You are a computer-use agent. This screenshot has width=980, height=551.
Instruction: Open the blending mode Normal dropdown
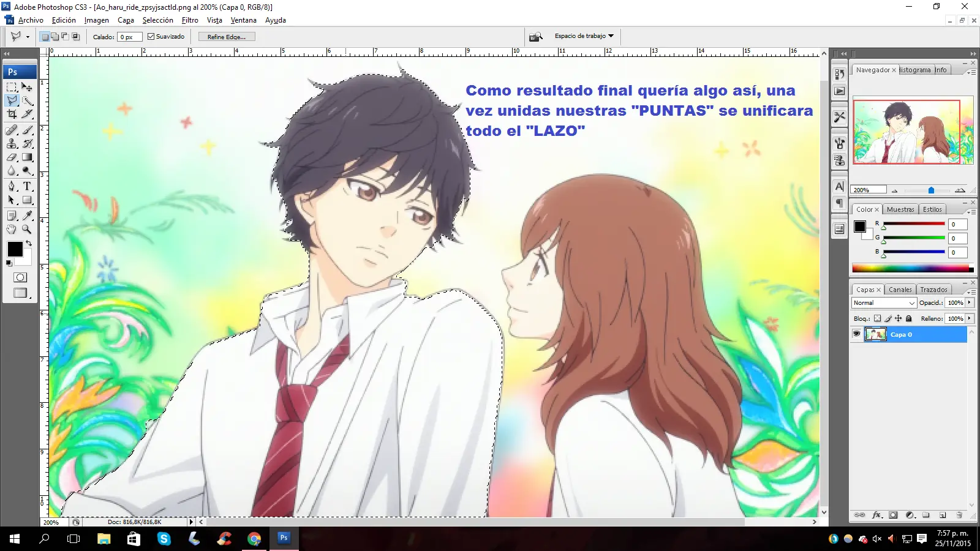(884, 303)
